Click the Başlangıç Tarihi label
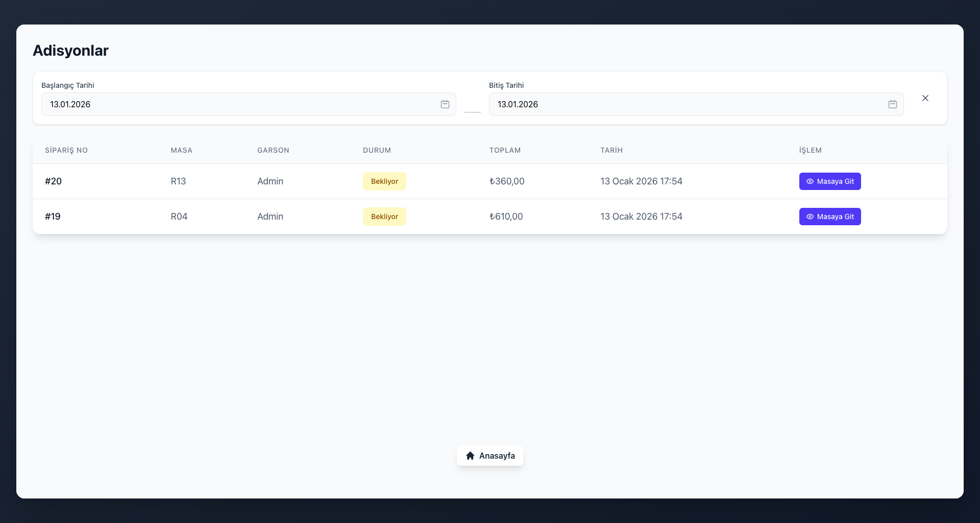Viewport: 980px width, 523px height. (x=67, y=85)
